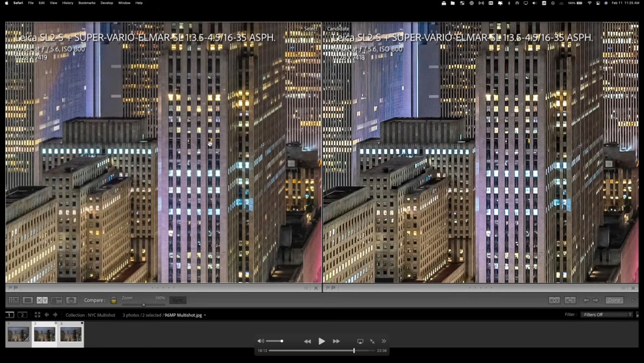Toggle the XY Compare view mode
Viewport: 644px width, 363px height.
[x=42, y=300]
